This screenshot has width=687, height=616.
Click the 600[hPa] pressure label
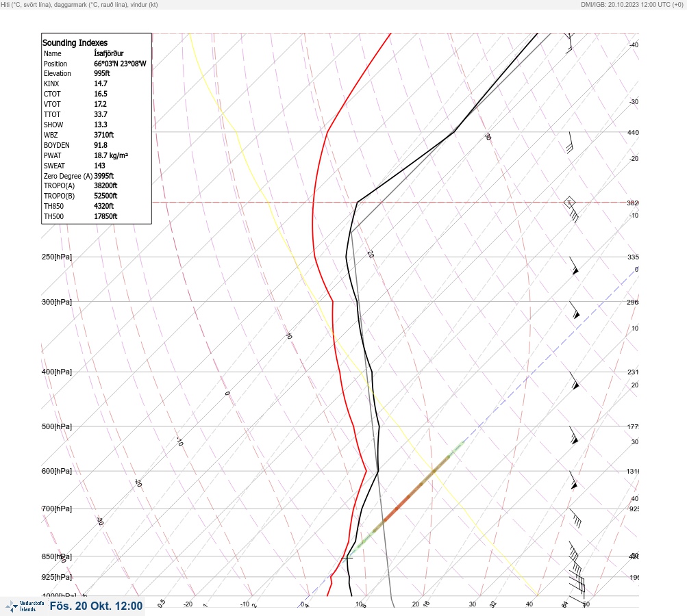click(x=57, y=472)
